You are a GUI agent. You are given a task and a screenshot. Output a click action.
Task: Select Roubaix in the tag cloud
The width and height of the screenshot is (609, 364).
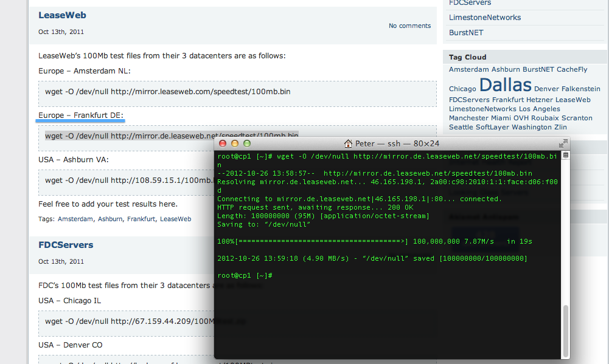[545, 118]
